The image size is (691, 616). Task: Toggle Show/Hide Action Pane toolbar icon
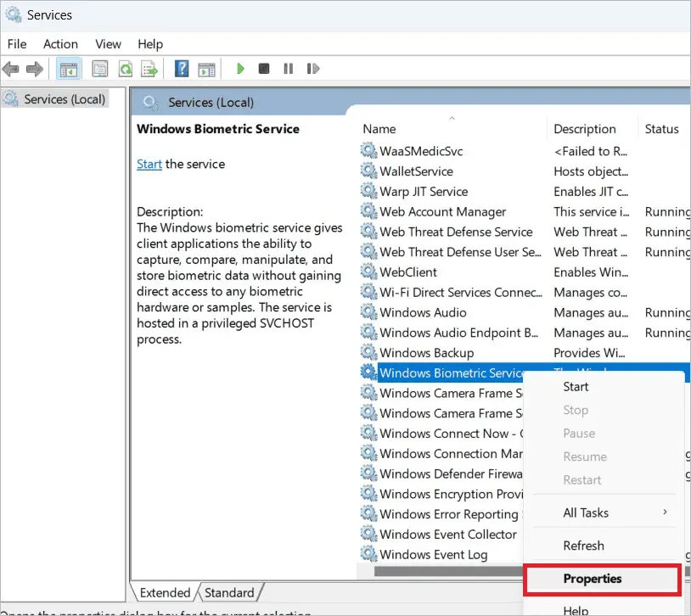coord(206,69)
